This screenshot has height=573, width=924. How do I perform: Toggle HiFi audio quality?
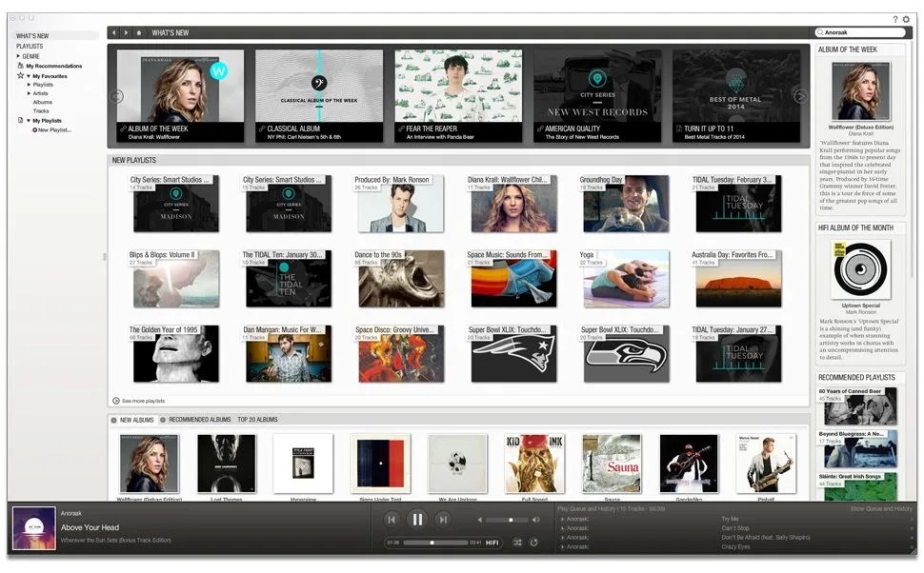492,543
